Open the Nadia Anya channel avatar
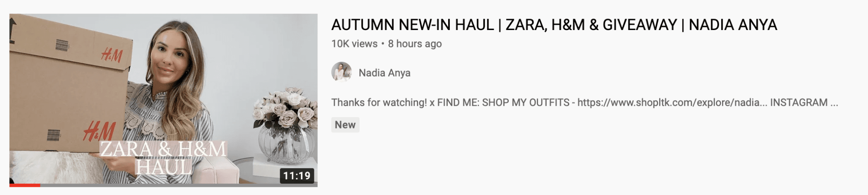This screenshot has height=195, width=868. 342,72
